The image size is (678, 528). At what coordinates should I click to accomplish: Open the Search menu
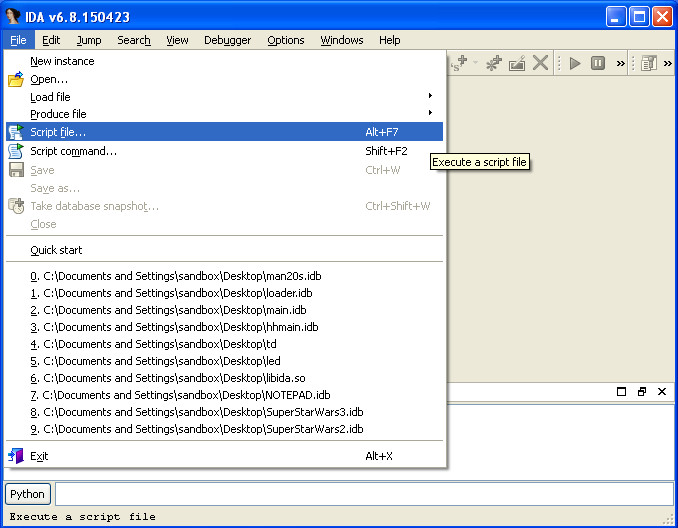coord(134,40)
